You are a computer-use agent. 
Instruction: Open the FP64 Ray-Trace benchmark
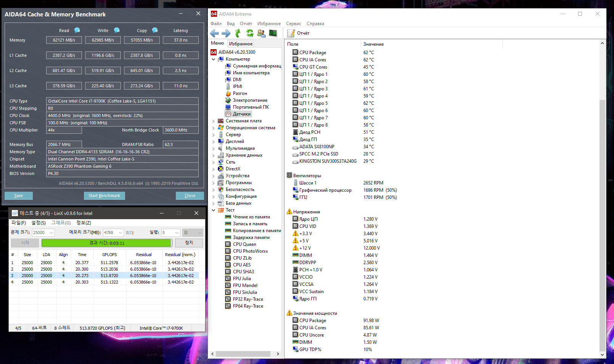click(x=244, y=306)
